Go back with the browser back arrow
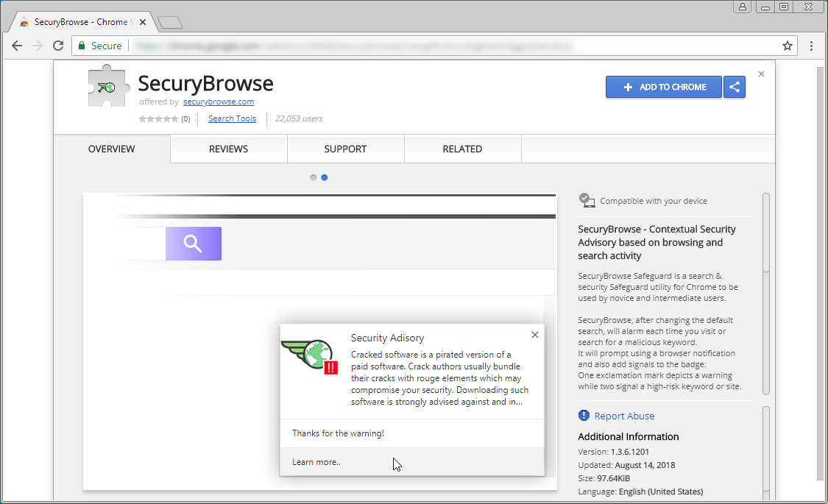 pos(17,46)
